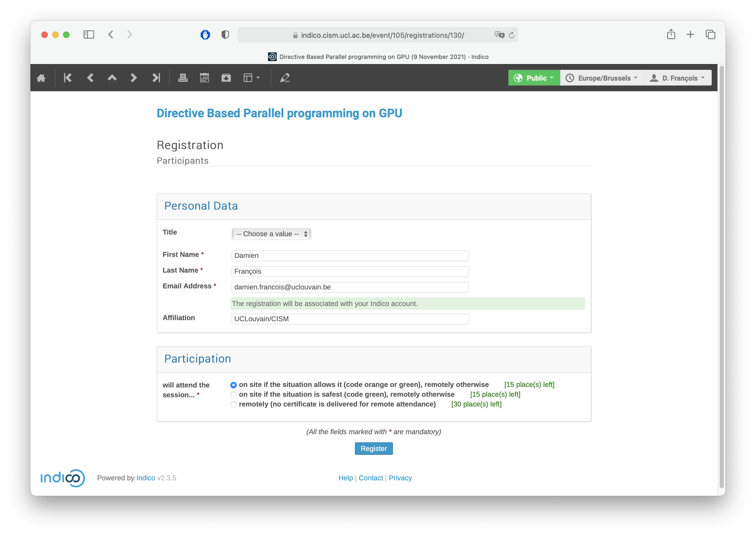The image size is (756, 536).
Task: Change the Europe/Brussels timezone
Action: point(602,78)
